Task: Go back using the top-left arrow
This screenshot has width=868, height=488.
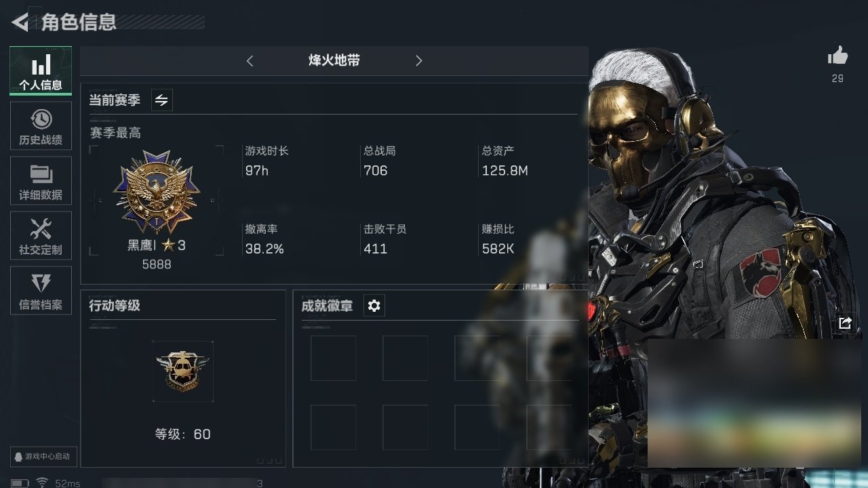Action: coord(20,22)
